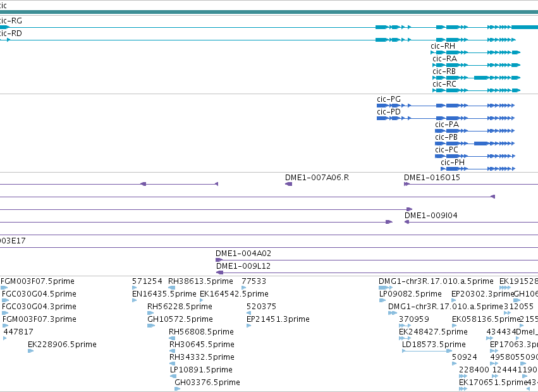The width and height of the screenshot is (538, 392).
Task: Click the RH38613.5prime label
Action: (200, 281)
